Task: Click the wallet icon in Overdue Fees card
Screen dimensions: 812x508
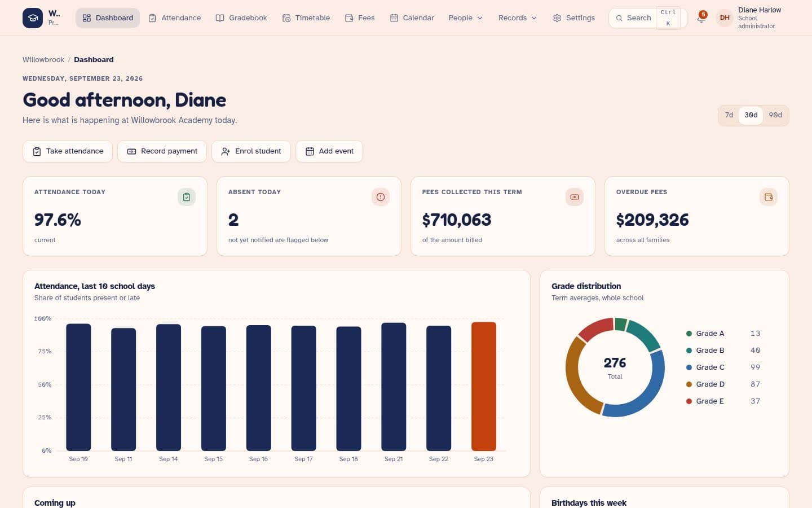Action: pyautogui.click(x=769, y=197)
